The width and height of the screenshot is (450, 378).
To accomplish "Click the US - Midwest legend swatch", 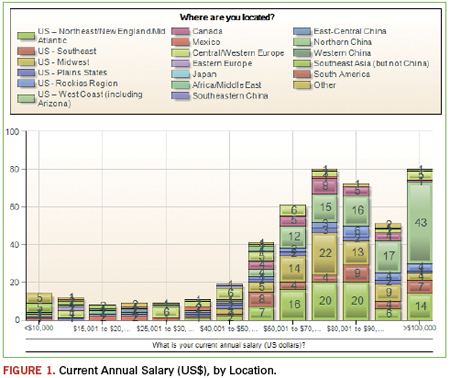I will (26, 62).
